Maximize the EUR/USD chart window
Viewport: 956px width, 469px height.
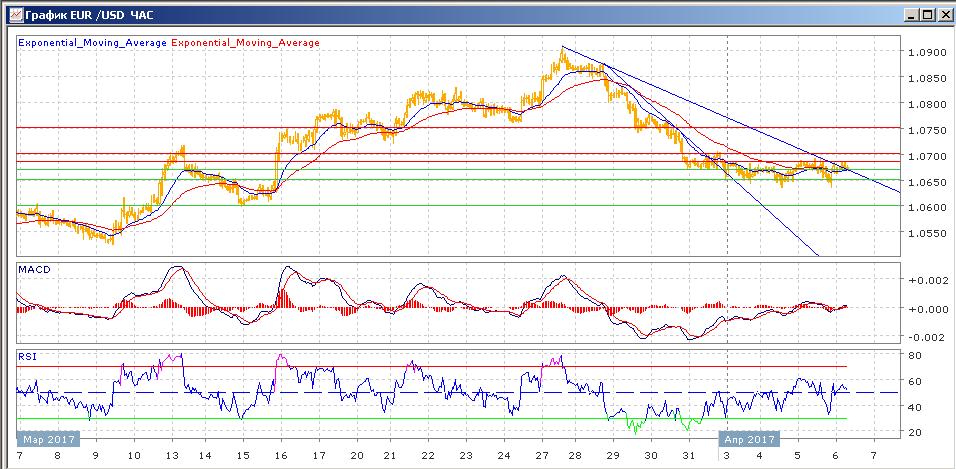tap(927, 15)
